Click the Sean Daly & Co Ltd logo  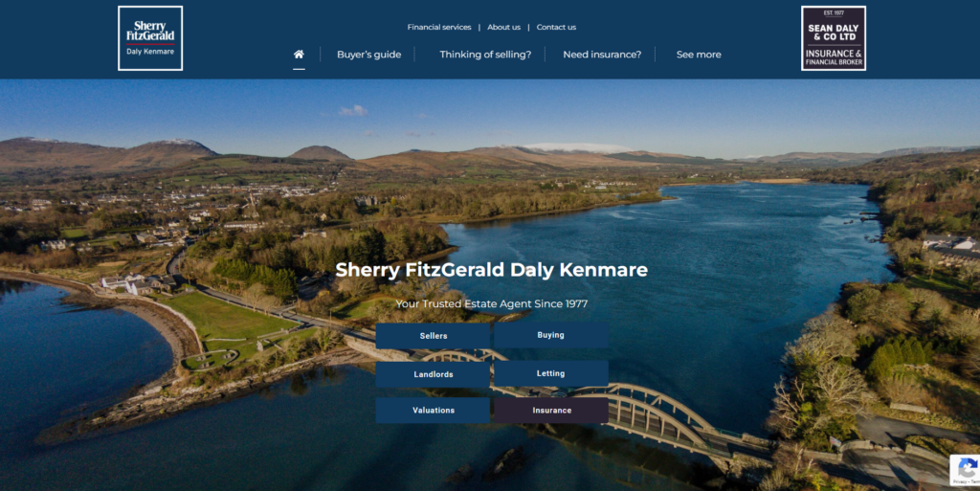click(833, 38)
